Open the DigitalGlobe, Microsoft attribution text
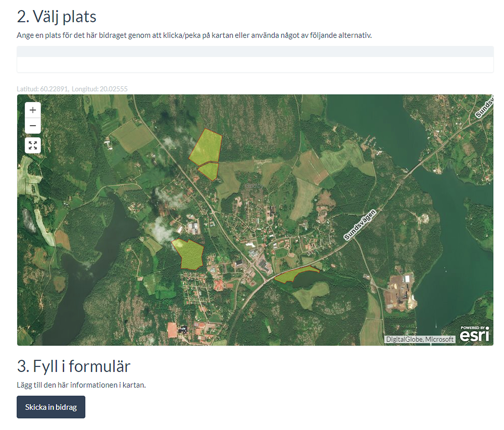This screenshot has height=430, width=504. point(419,339)
